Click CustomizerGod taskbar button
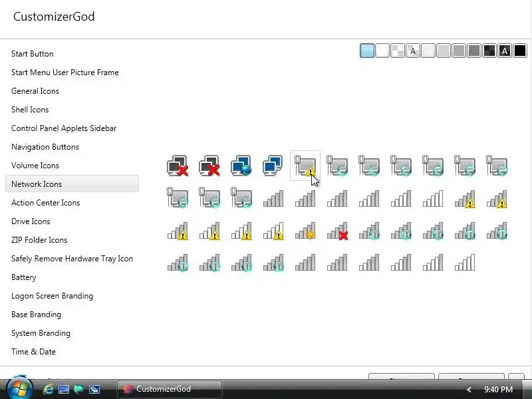 pos(170,389)
